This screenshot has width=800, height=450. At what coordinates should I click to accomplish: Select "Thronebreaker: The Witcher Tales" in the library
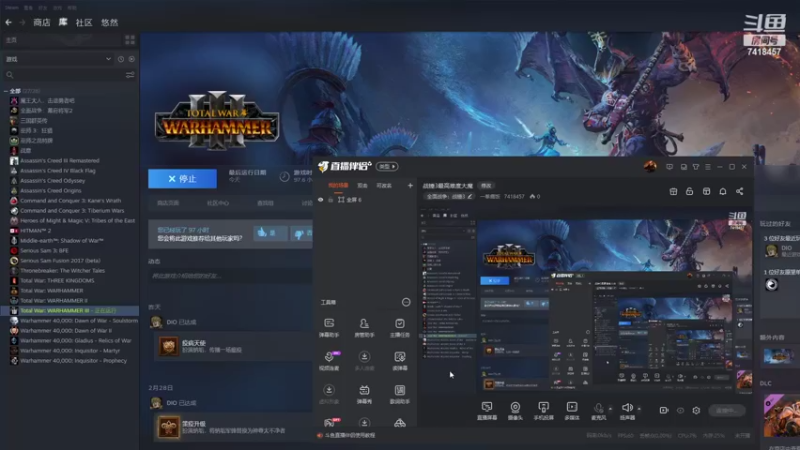click(x=62, y=270)
